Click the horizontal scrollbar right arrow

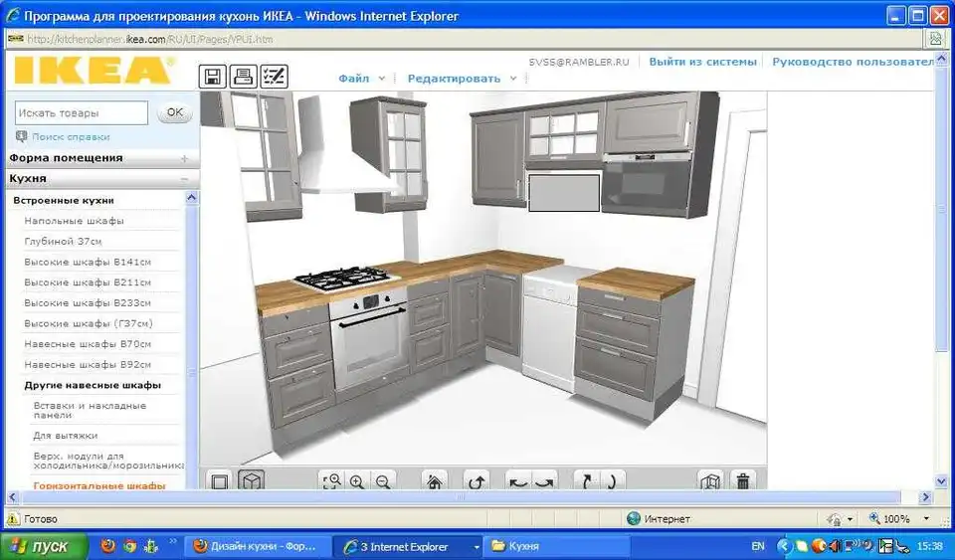click(926, 497)
